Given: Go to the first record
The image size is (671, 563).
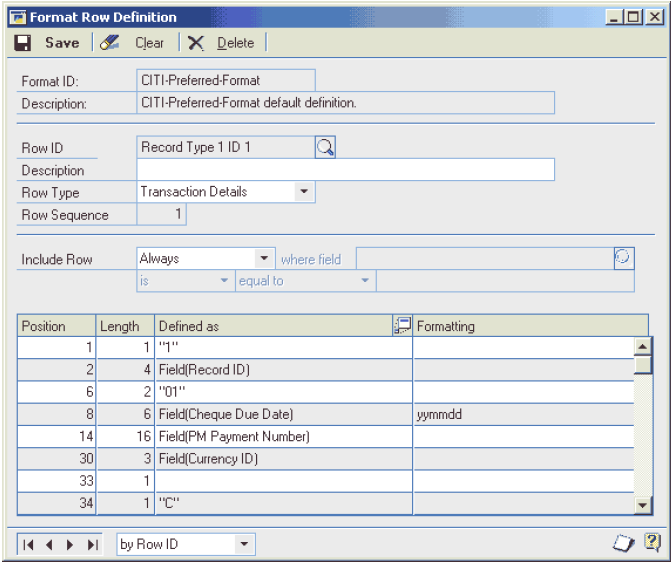Looking at the screenshot, I should click(x=29, y=544).
